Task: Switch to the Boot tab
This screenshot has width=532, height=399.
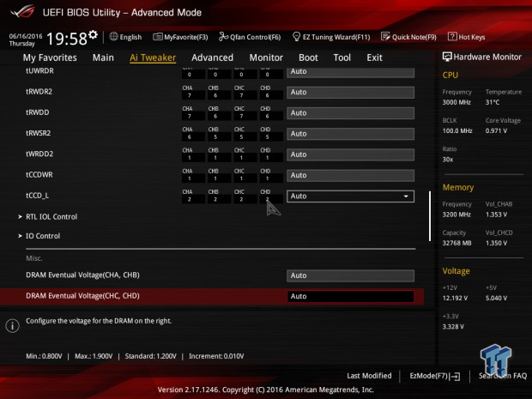Action: pyautogui.click(x=308, y=57)
